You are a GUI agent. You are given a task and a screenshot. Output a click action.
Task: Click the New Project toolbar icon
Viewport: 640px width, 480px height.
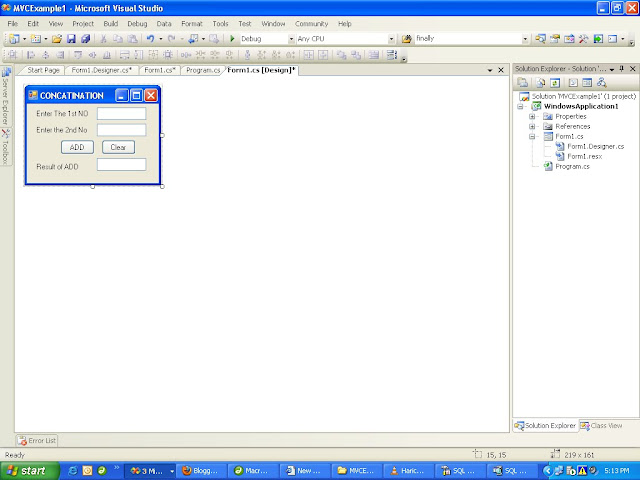click(x=14, y=39)
